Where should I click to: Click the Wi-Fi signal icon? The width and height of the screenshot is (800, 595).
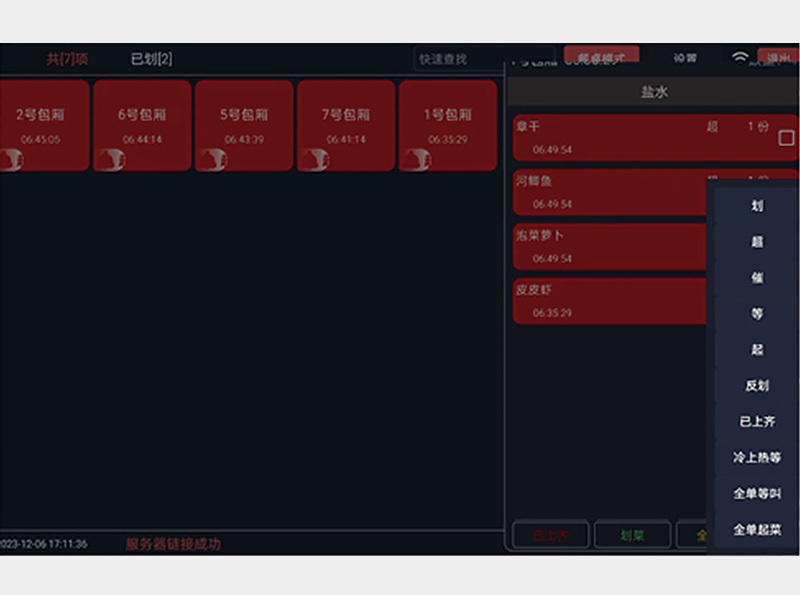coord(740,57)
